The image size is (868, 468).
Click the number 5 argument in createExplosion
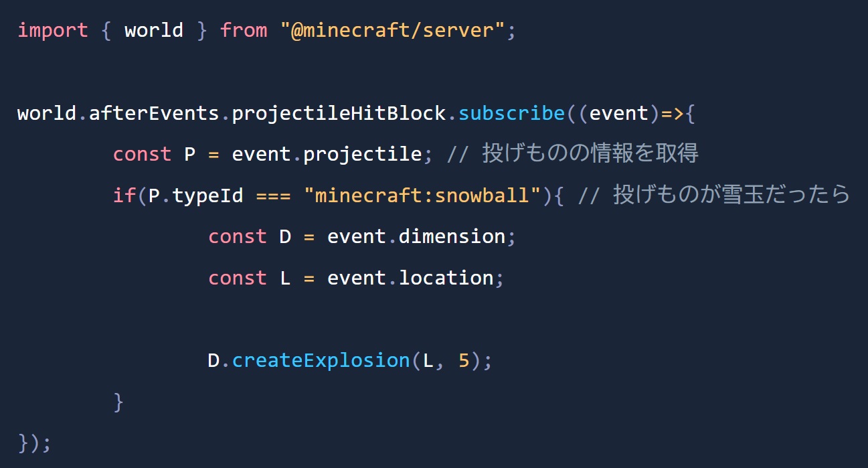464,360
